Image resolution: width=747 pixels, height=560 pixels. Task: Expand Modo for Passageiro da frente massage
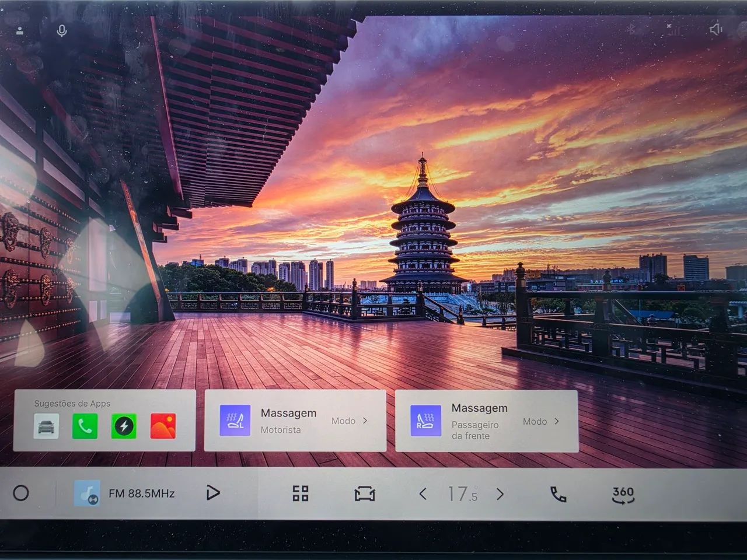(541, 421)
